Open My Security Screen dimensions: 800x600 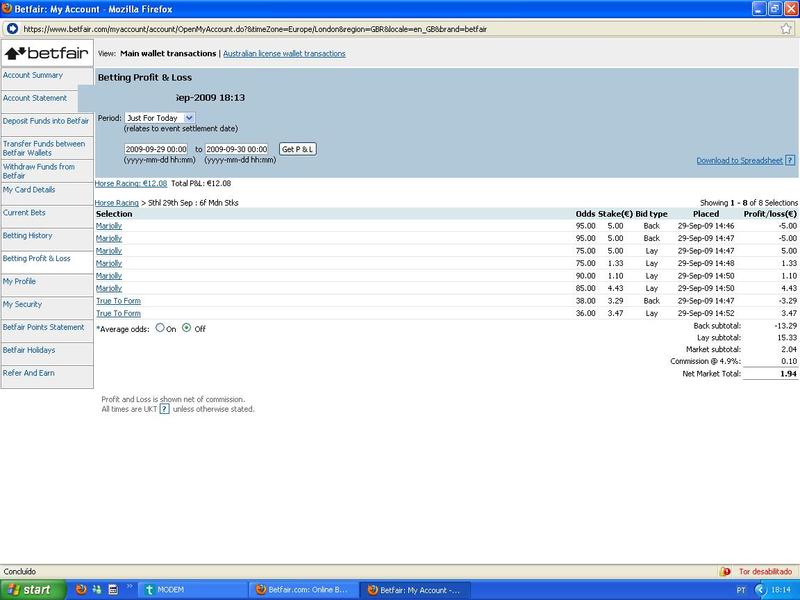(22, 304)
